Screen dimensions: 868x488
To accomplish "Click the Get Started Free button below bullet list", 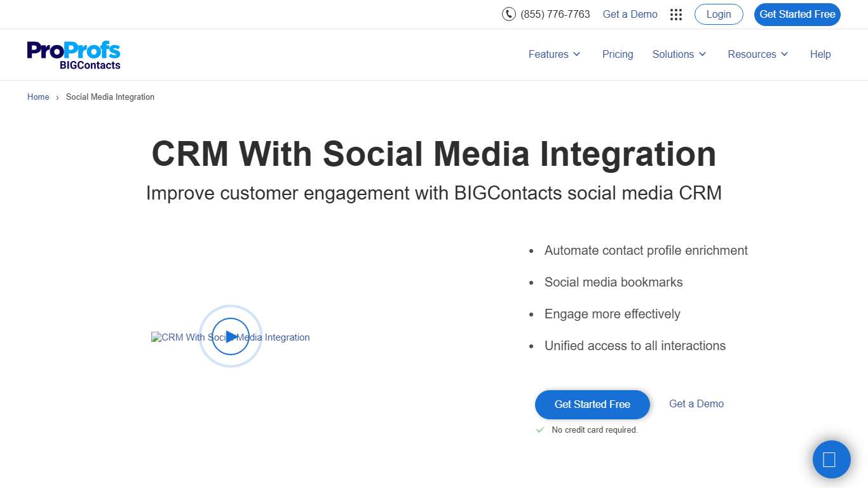I will click(x=592, y=405).
